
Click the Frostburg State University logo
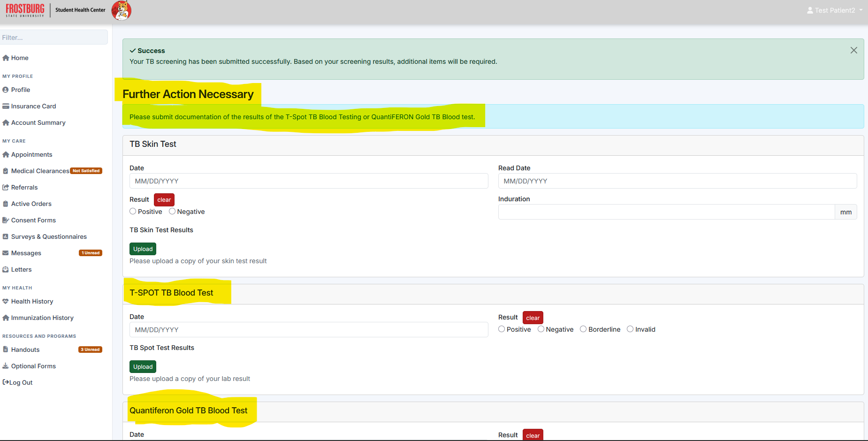[25, 10]
